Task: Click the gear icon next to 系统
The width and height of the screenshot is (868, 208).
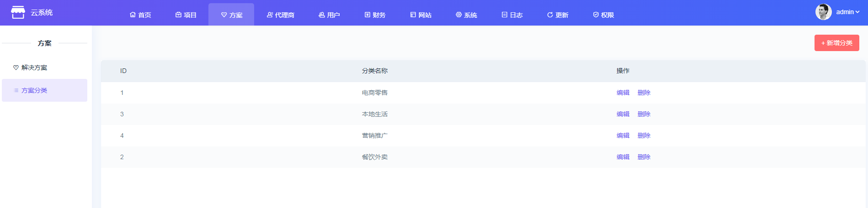Action: [459, 15]
